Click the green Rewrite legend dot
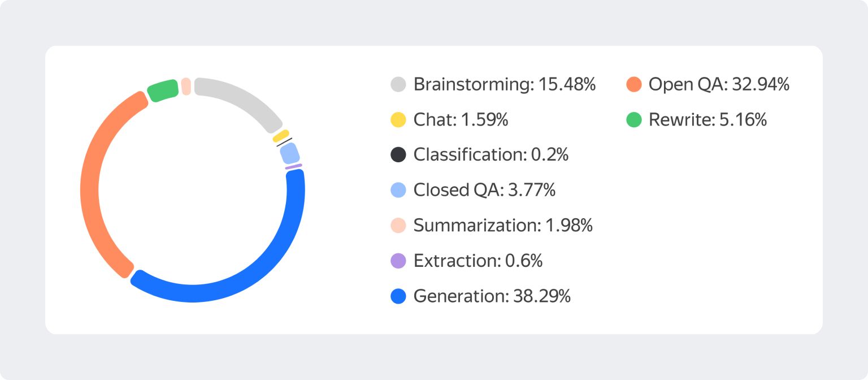The height and width of the screenshot is (380, 868). click(634, 120)
